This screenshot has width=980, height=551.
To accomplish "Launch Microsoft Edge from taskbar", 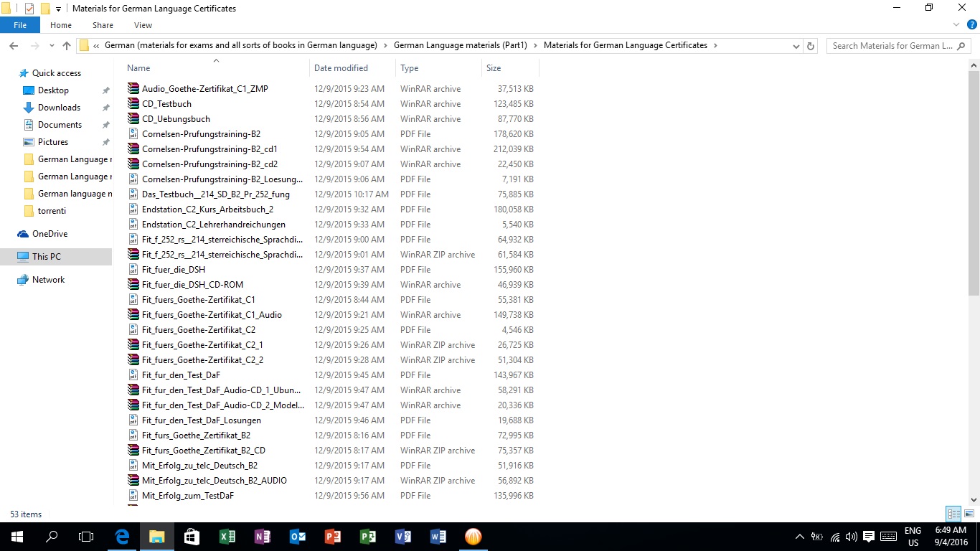I will [122, 537].
